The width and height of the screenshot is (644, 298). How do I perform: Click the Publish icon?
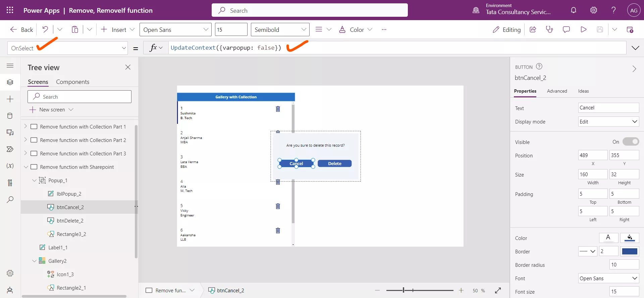[630, 30]
